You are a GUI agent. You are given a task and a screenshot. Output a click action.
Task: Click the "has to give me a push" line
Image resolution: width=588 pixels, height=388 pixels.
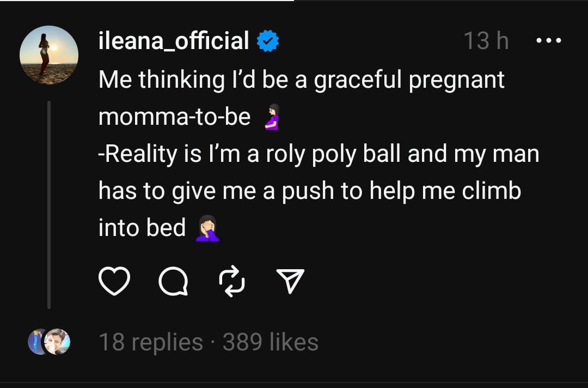pos(309,191)
